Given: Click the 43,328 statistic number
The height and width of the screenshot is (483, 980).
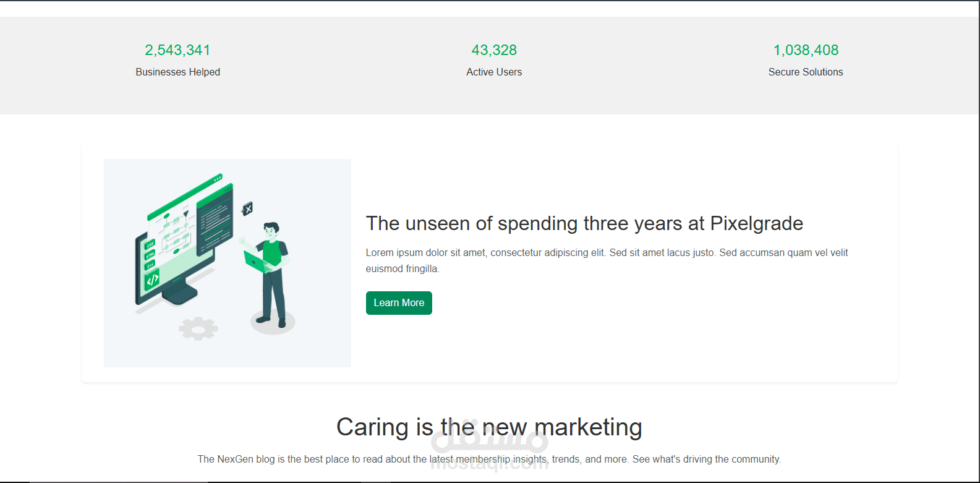Looking at the screenshot, I should pos(494,50).
